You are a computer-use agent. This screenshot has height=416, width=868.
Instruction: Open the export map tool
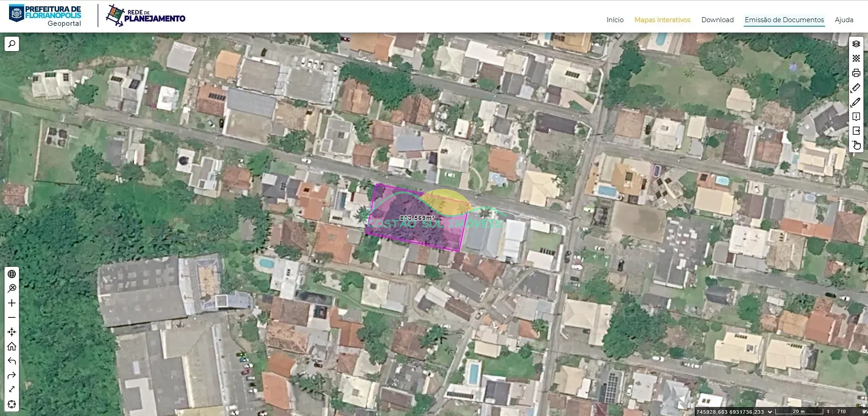856,131
